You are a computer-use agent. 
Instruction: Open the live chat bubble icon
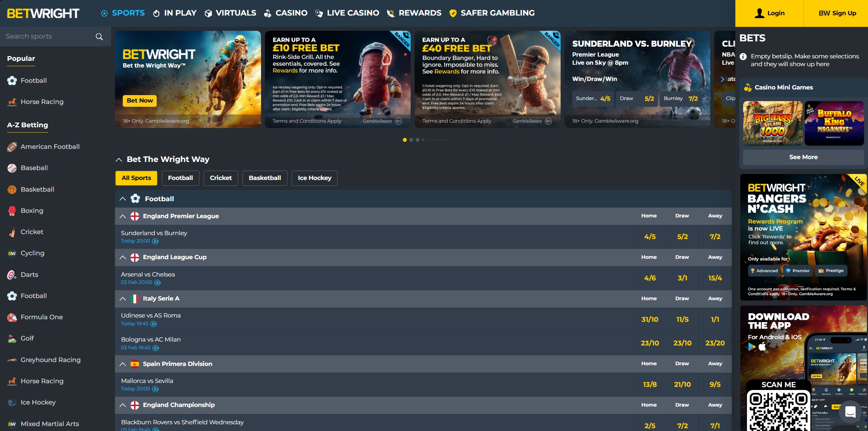[x=850, y=412]
